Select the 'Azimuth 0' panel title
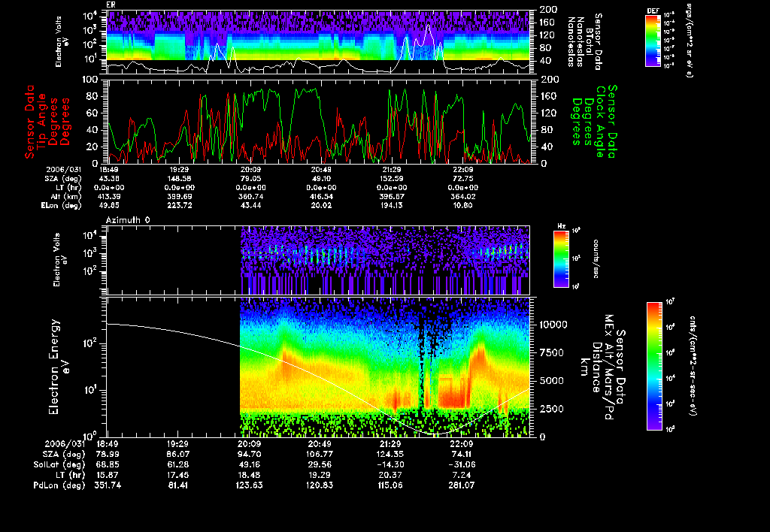This screenshot has height=532, width=770. point(128,220)
